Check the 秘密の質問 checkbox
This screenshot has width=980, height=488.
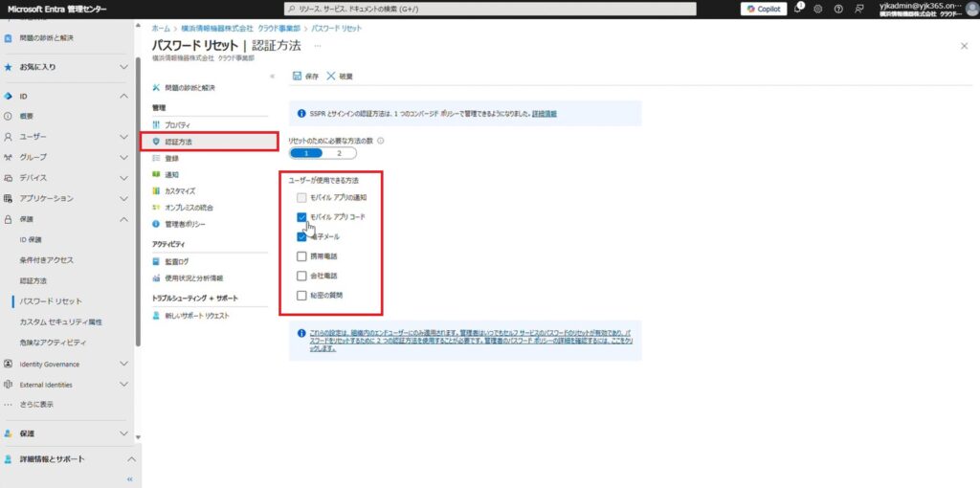[x=301, y=295]
